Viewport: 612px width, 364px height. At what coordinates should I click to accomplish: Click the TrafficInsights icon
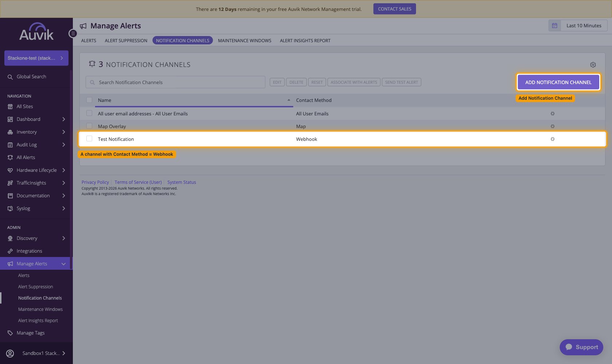10,183
